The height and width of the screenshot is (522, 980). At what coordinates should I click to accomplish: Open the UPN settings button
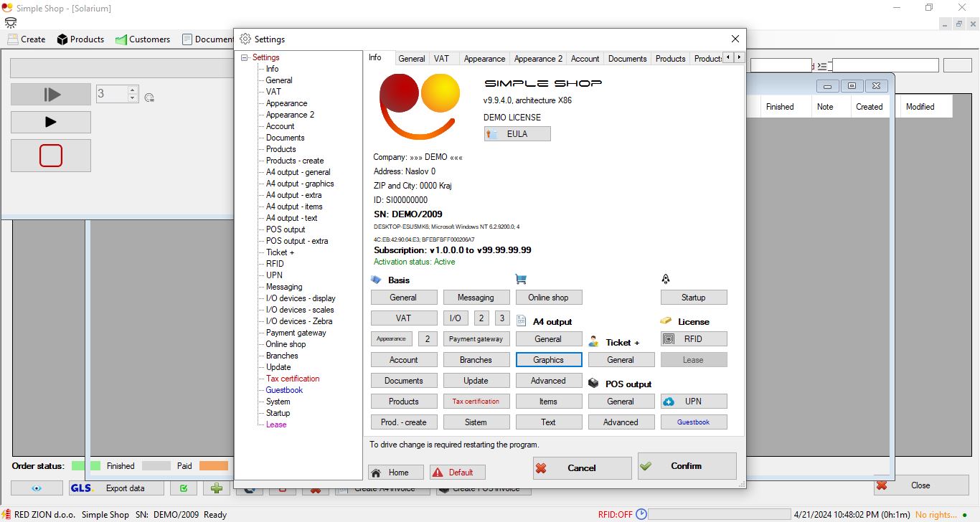tap(694, 402)
